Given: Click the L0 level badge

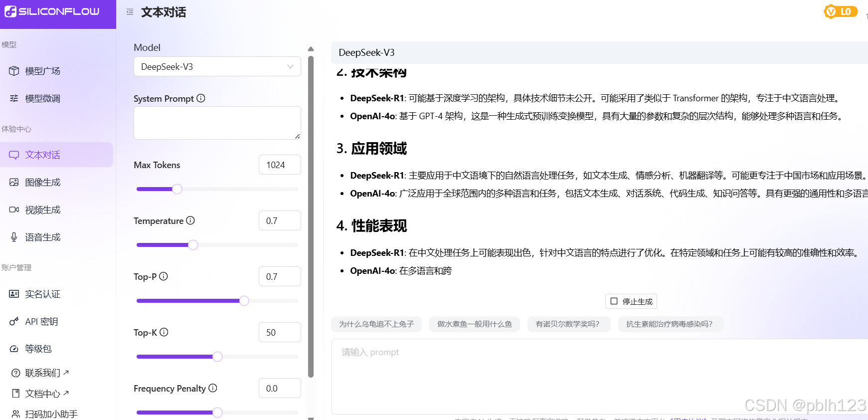Looking at the screenshot, I should pos(841,11).
